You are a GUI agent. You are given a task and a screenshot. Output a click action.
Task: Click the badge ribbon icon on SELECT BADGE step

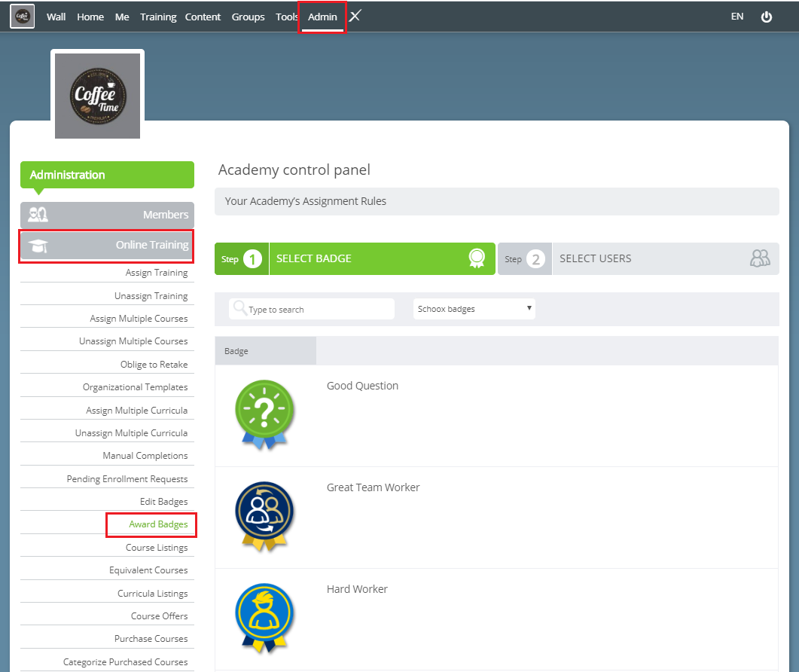477,258
